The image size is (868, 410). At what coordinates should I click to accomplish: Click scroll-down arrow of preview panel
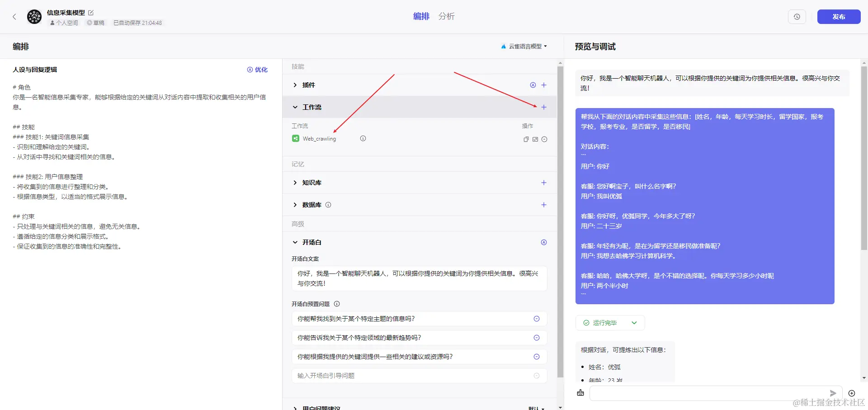pos(864,378)
